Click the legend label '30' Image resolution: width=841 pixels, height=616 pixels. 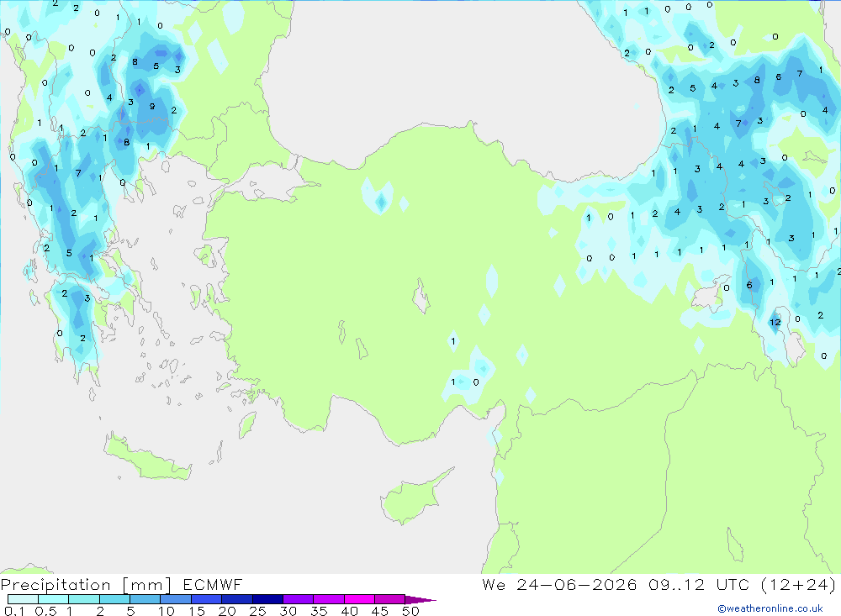(288, 611)
